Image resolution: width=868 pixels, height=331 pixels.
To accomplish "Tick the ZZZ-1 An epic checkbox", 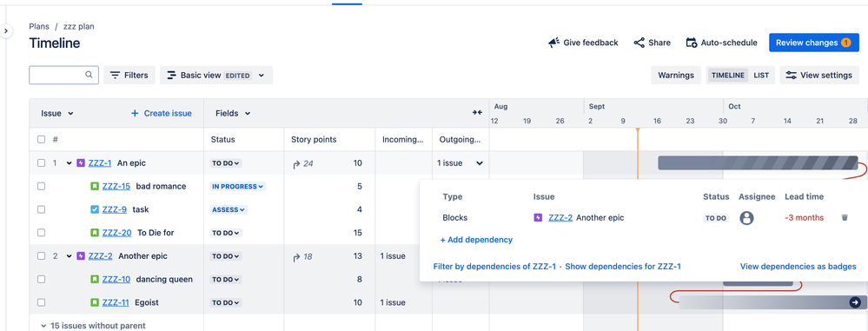I will tap(41, 163).
